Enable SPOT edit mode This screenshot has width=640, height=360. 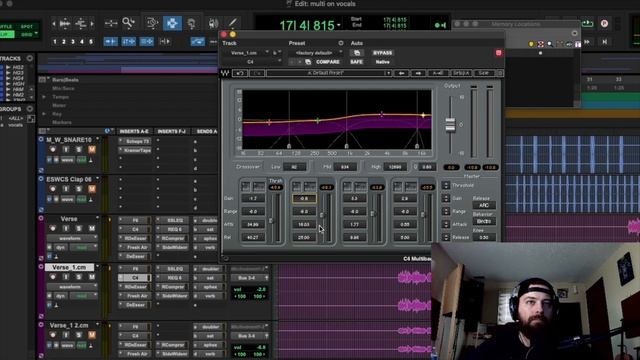tap(27, 27)
